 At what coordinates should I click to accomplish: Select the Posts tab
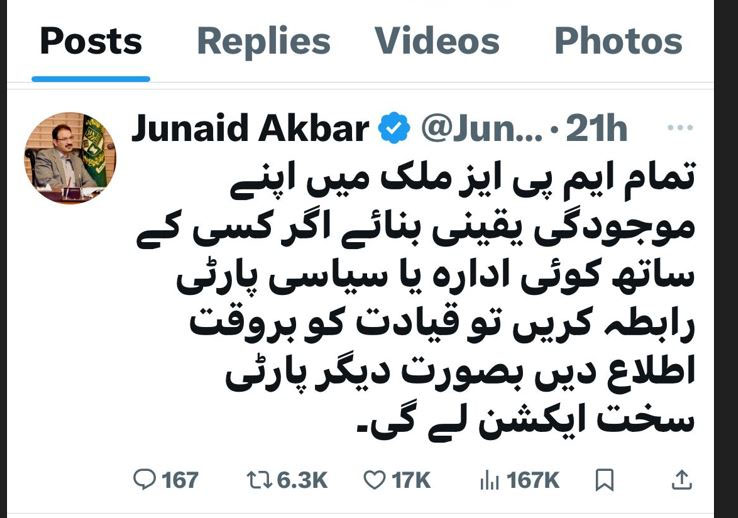tap(91, 41)
